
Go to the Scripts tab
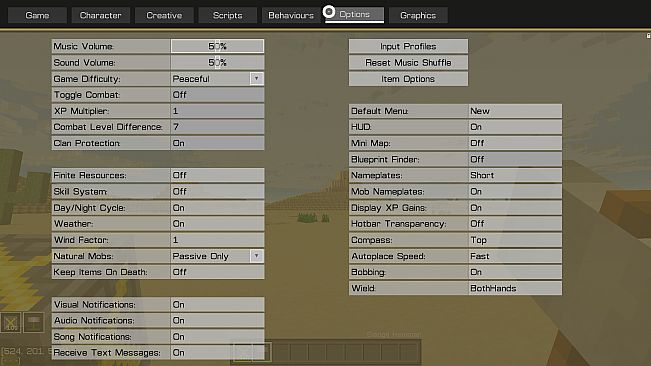tap(228, 15)
